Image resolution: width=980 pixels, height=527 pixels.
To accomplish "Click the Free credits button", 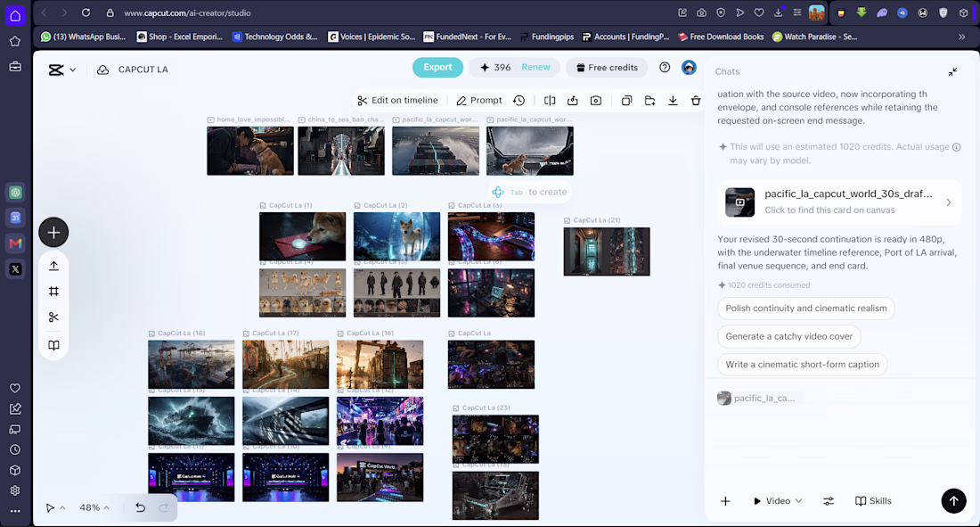I will tap(607, 68).
